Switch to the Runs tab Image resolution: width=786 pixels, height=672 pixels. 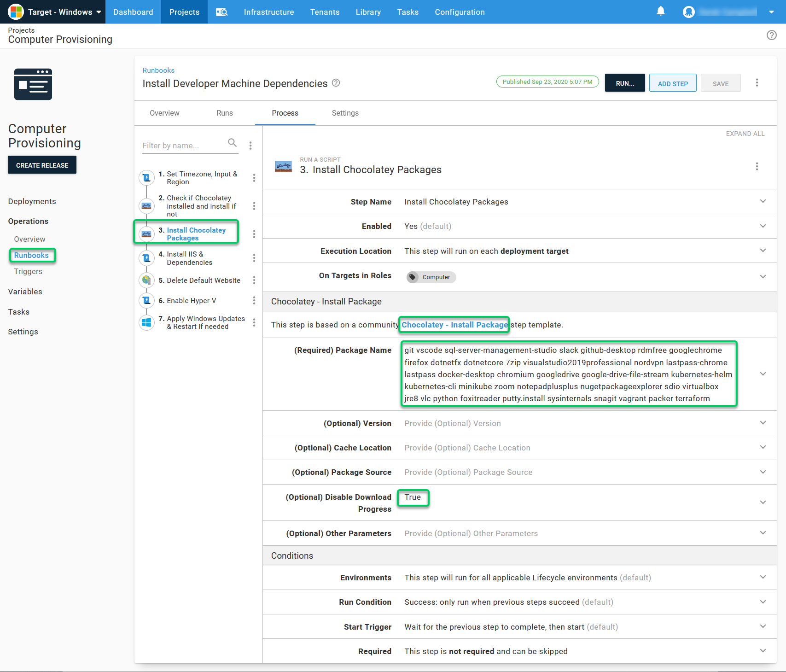[225, 113]
